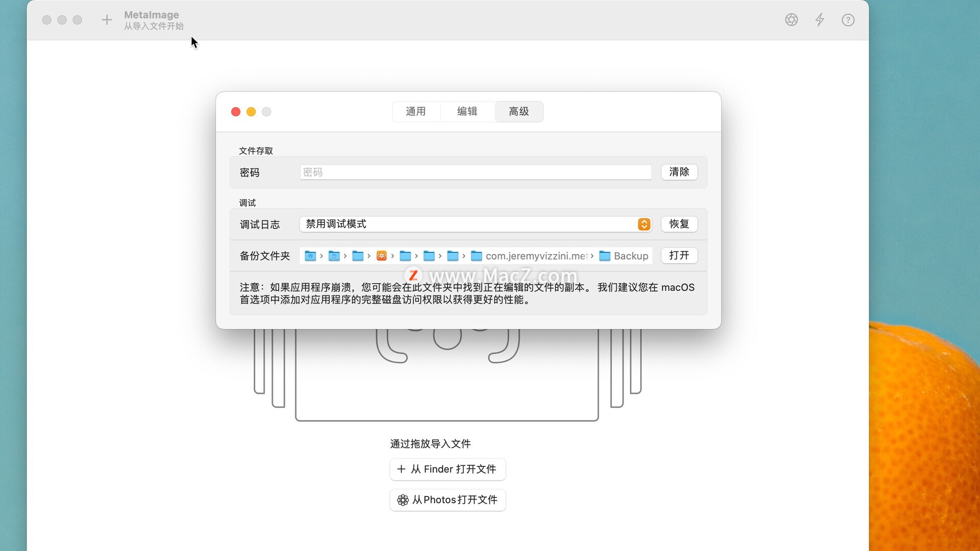Click 打开 to open backup folder

[x=679, y=256]
